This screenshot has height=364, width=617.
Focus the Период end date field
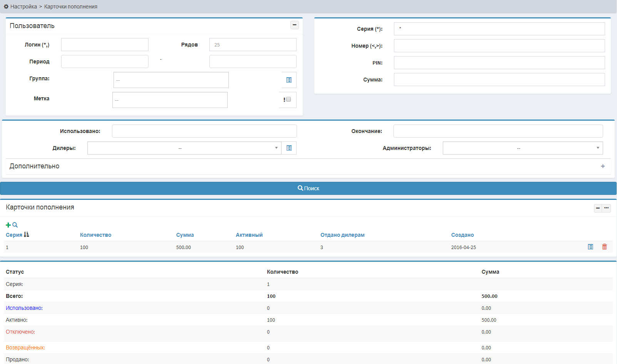(253, 61)
